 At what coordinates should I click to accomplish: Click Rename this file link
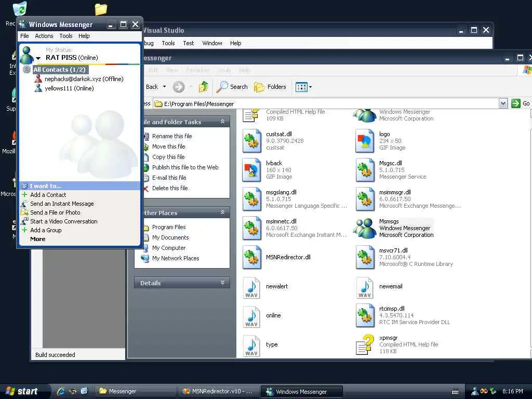(x=171, y=136)
